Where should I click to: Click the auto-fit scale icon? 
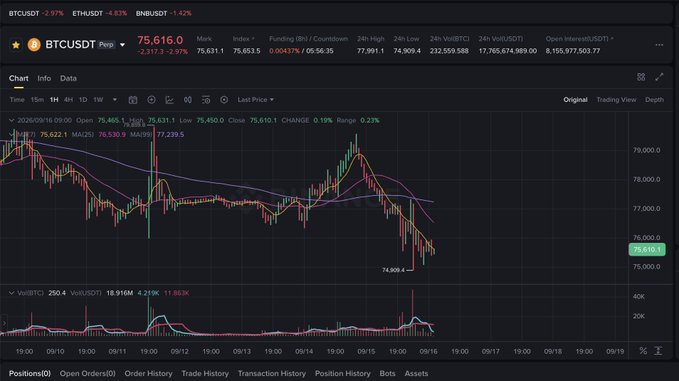point(658,351)
